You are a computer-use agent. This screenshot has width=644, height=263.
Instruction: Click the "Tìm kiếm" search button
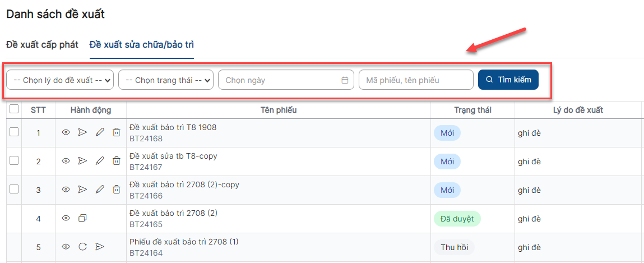coord(508,80)
